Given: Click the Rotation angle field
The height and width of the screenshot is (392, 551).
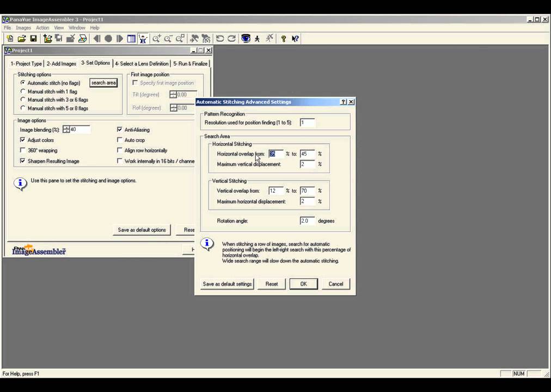Looking at the screenshot, I should pos(308,221).
